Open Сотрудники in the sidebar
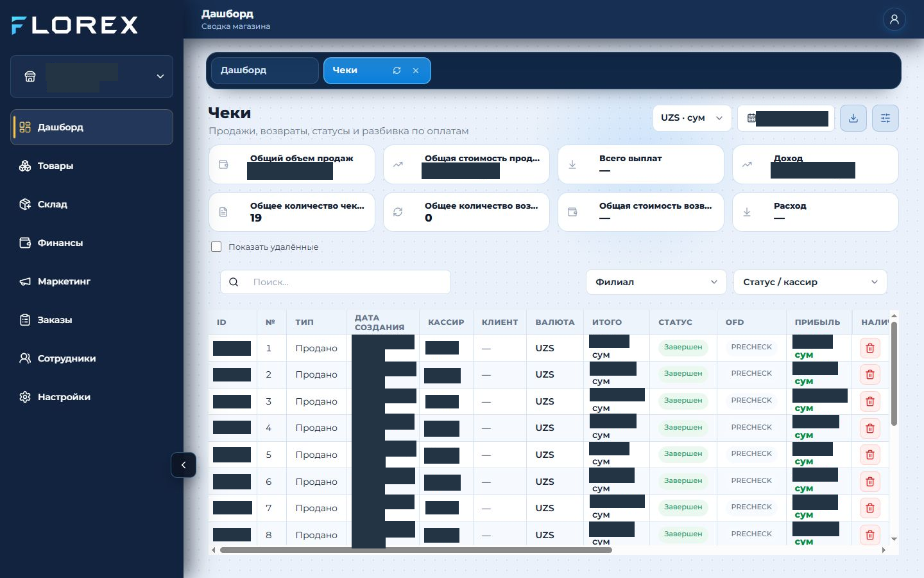924x578 pixels. (x=92, y=358)
